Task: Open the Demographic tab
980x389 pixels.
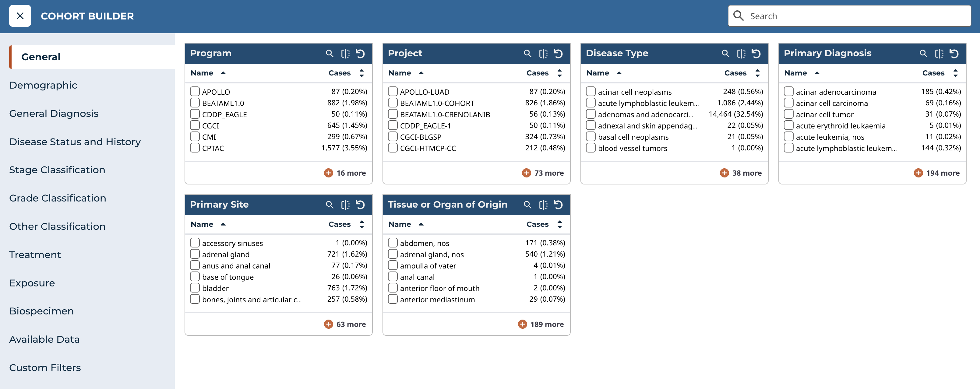Action: [43, 85]
